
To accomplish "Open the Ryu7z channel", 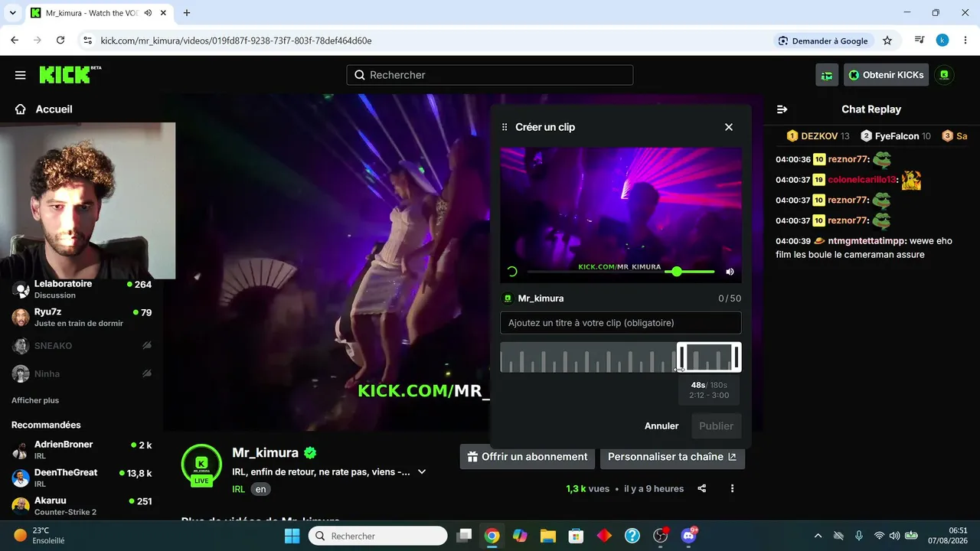I will [82, 317].
